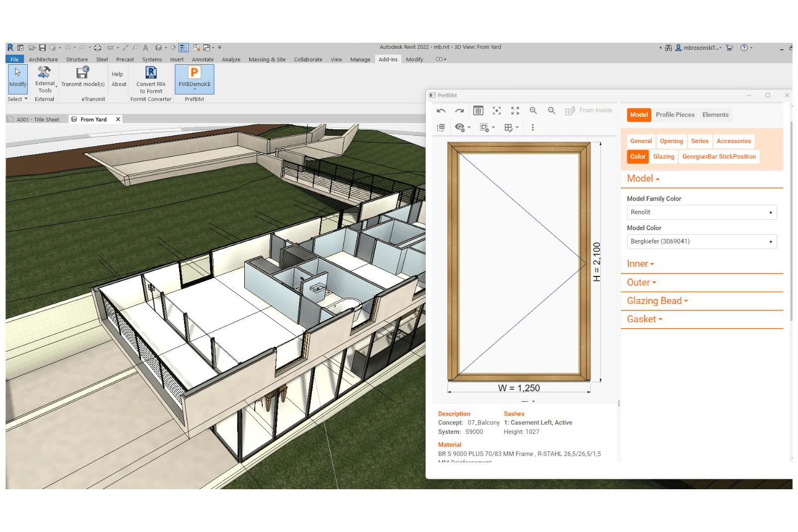Collapse the Model section header
The height and width of the screenshot is (532, 798).
pyautogui.click(x=643, y=178)
